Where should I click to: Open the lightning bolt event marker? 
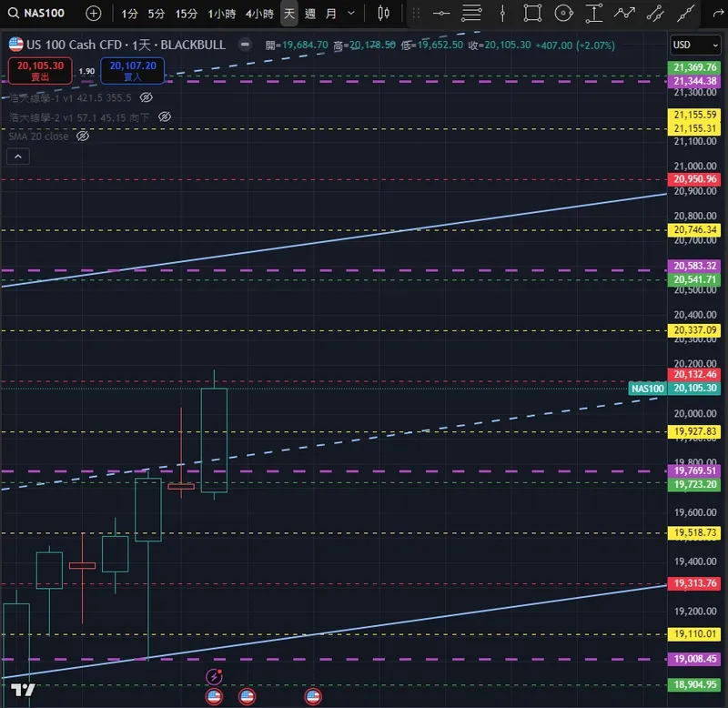point(214,676)
